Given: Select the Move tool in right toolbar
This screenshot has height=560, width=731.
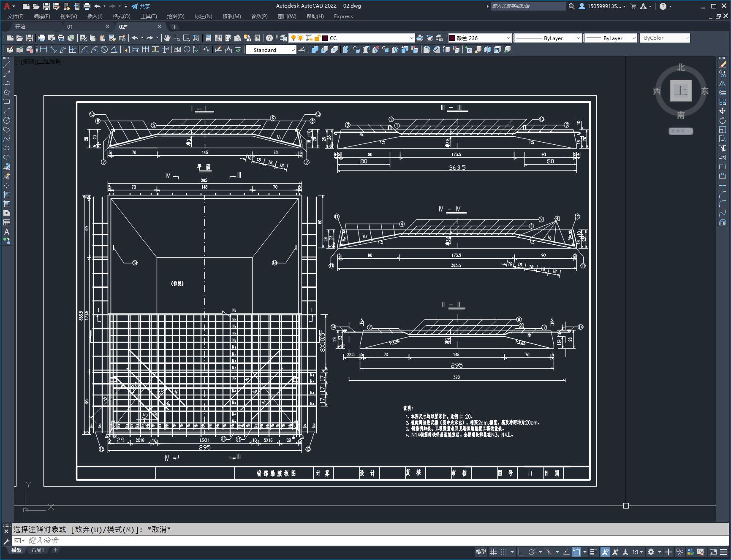Looking at the screenshot, I should click(723, 111).
